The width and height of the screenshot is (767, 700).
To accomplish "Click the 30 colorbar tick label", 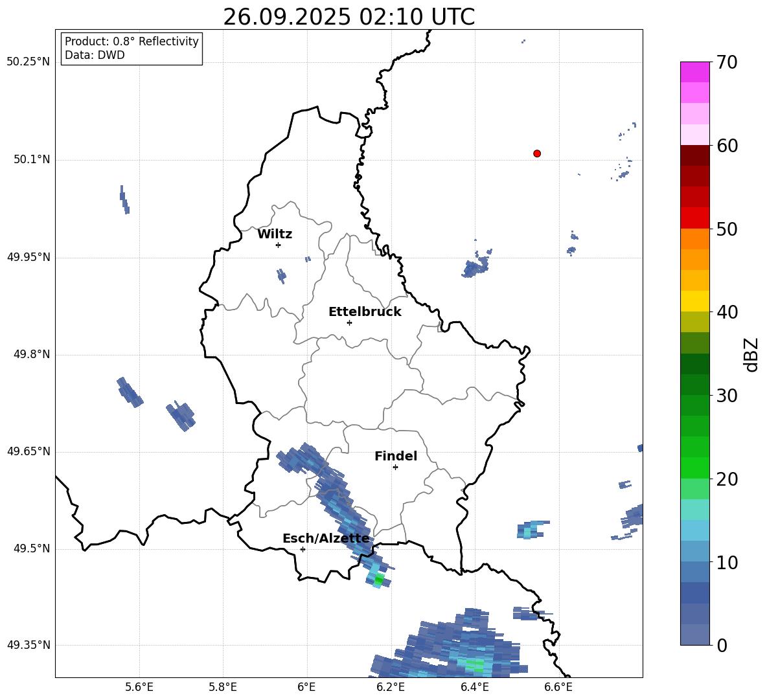I will [726, 396].
